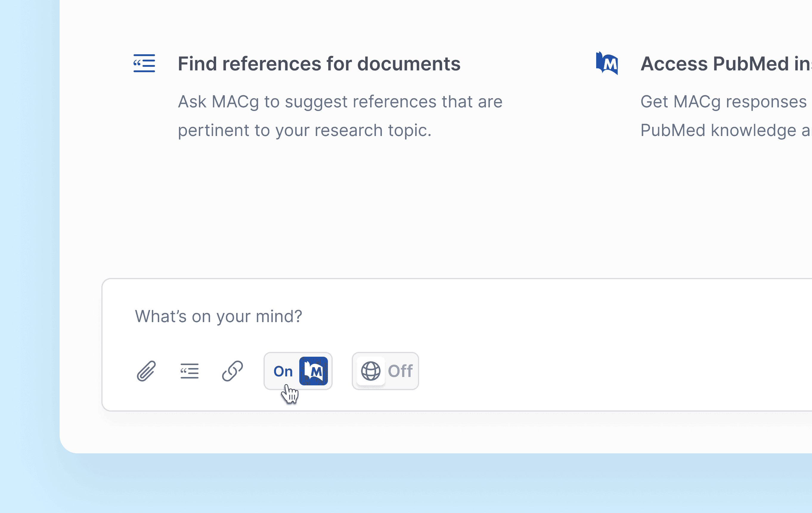Click the "Off" label of web switch
Image resolution: width=812 pixels, height=513 pixels.
tap(400, 371)
